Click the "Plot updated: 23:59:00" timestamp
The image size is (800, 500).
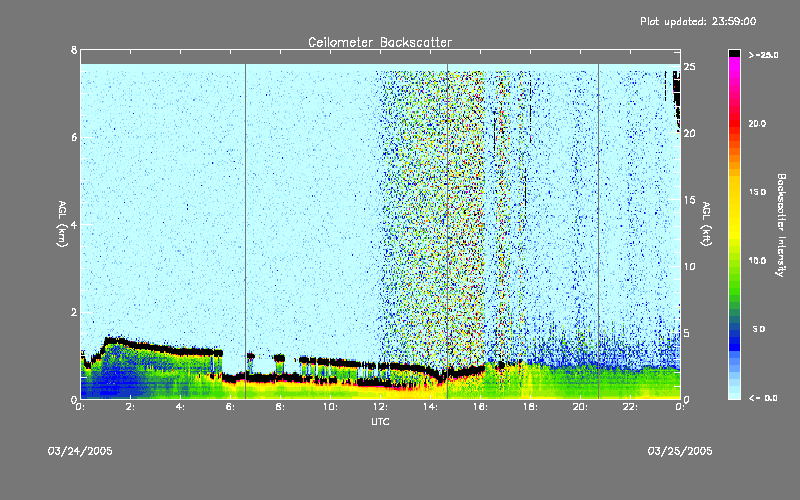(x=698, y=21)
